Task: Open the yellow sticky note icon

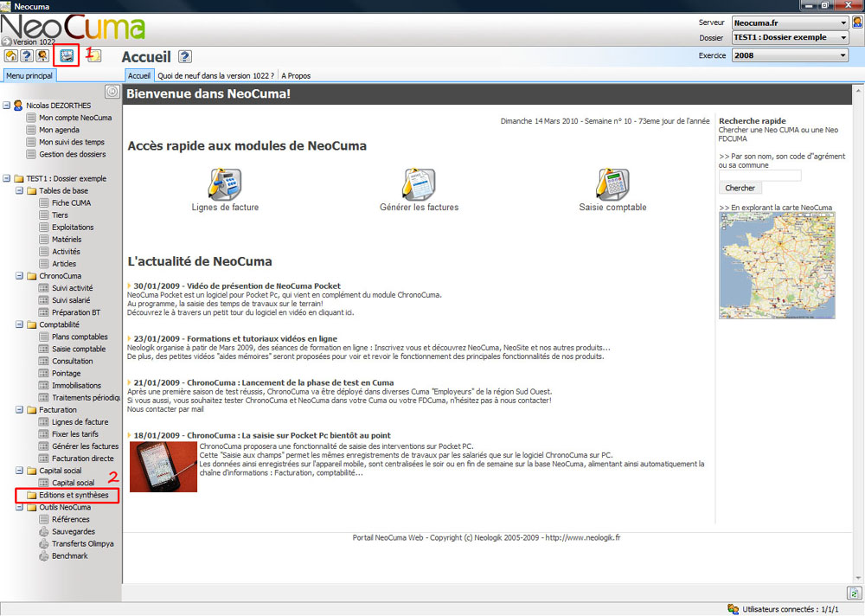Action: (94, 55)
